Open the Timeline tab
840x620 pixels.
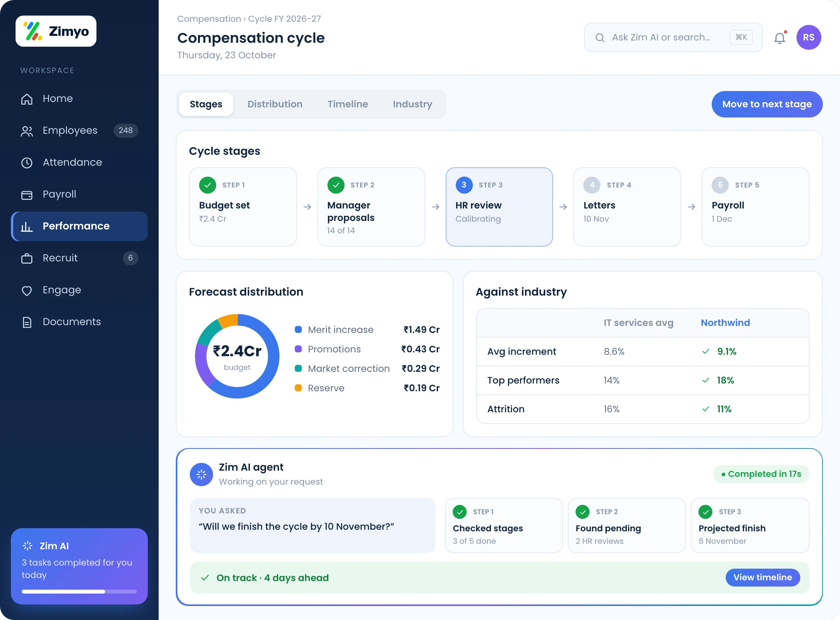coord(348,104)
